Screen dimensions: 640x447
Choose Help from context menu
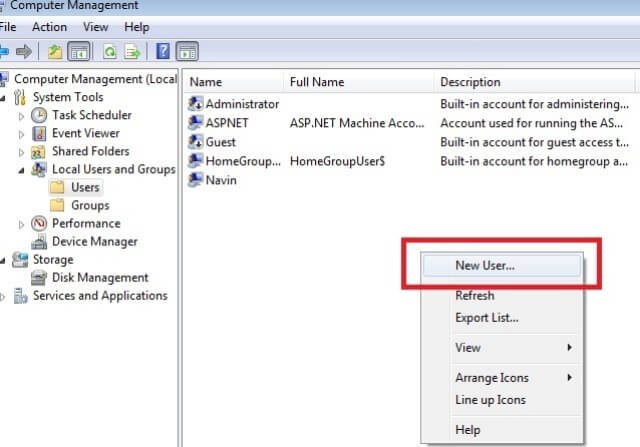click(x=502, y=429)
